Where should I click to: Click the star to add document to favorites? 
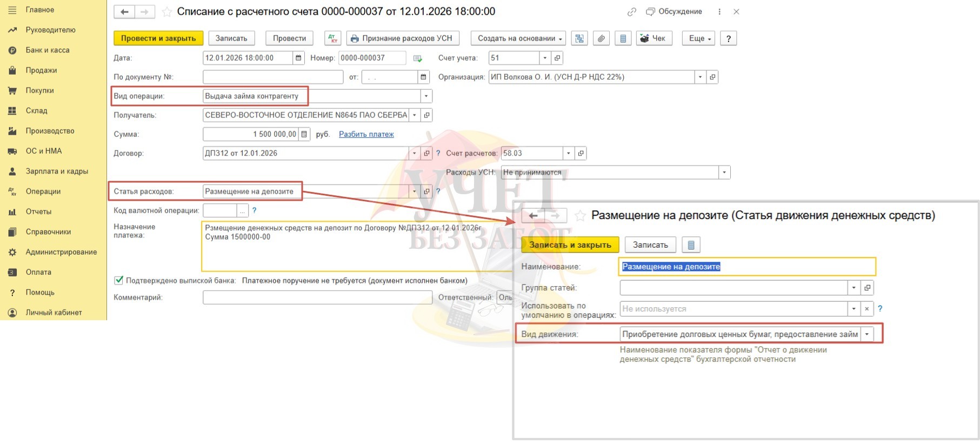(x=167, y=12)
